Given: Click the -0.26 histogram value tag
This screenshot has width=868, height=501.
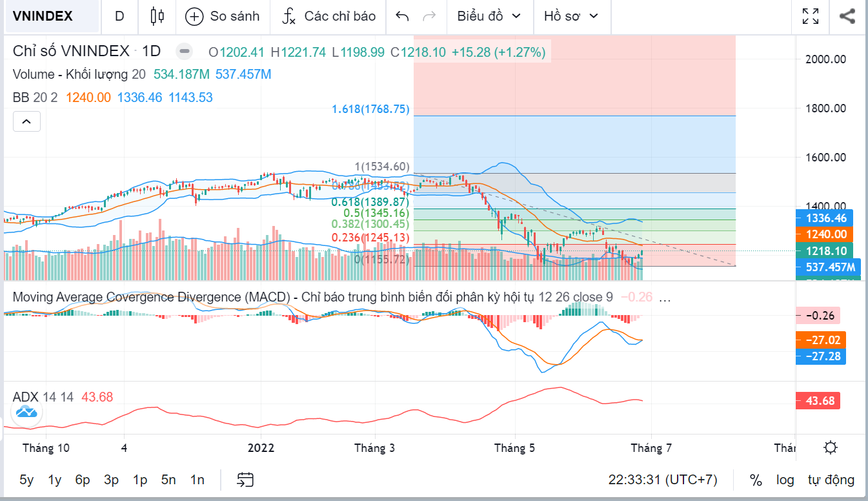Looking at the screenshot, I should [819, 316].
